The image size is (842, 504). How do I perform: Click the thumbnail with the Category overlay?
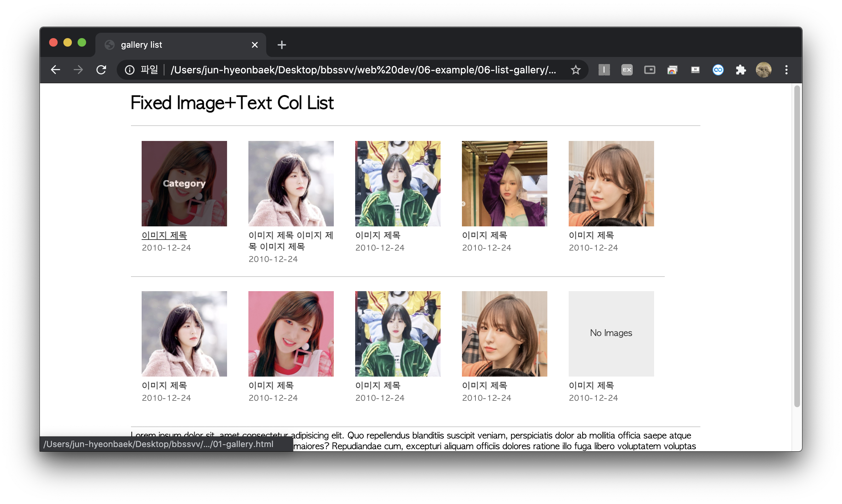(184, 183)
